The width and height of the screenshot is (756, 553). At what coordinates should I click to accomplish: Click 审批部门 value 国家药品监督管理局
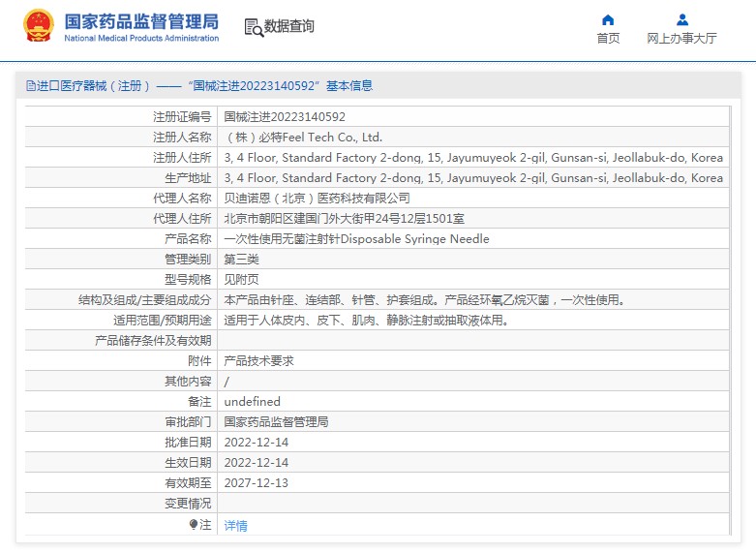point(276,421)
